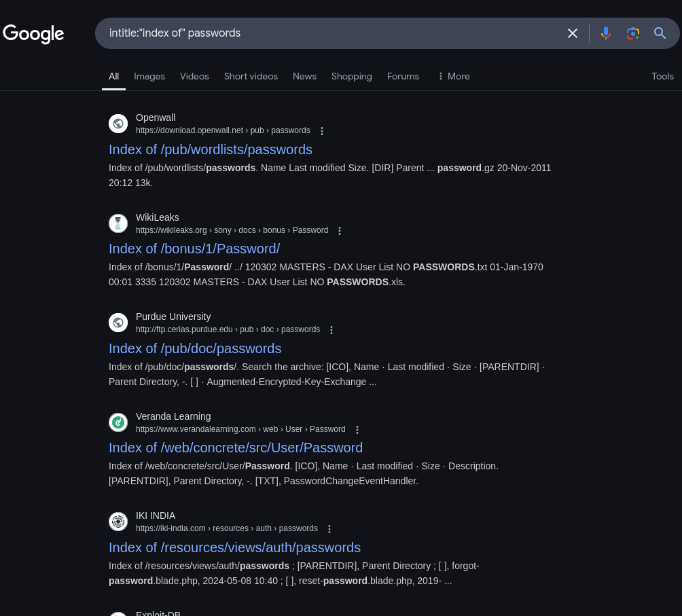Open three-dot menu for Purdue University result

click(x=331, y=330)
